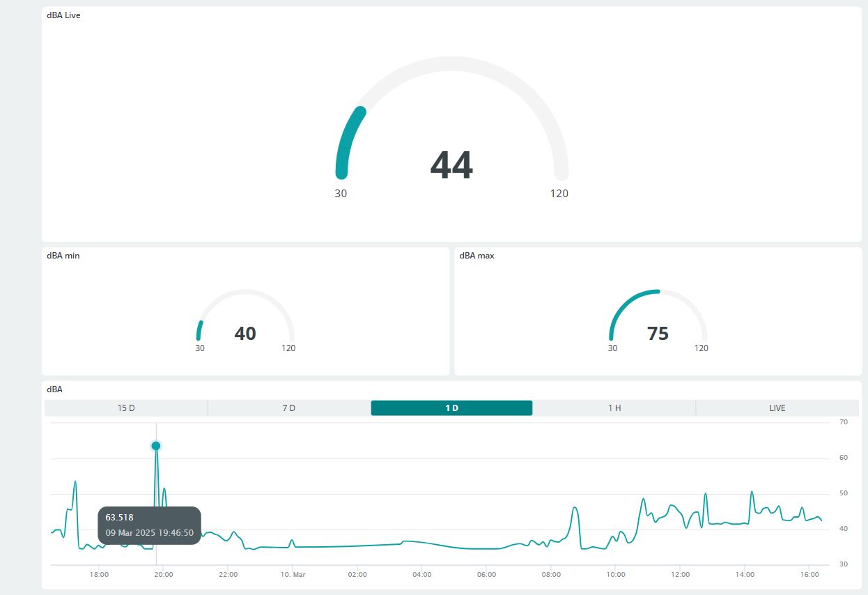Select the 7 D time range tab
Viewport: 868px width, 595px height.
[x=288, y=408]
